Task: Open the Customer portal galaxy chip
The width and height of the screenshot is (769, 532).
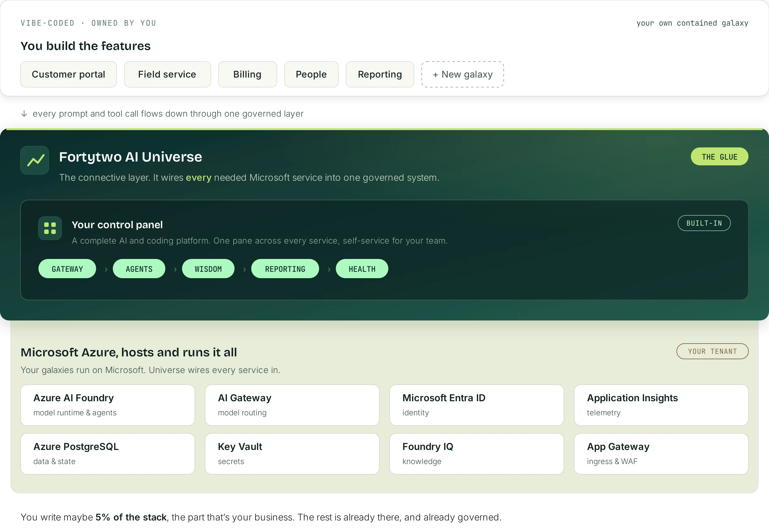Action: click(69, 74)
